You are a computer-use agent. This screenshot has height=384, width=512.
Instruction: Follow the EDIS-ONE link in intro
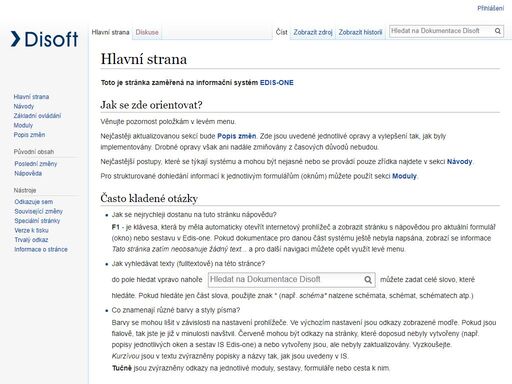tap(277, 83)
